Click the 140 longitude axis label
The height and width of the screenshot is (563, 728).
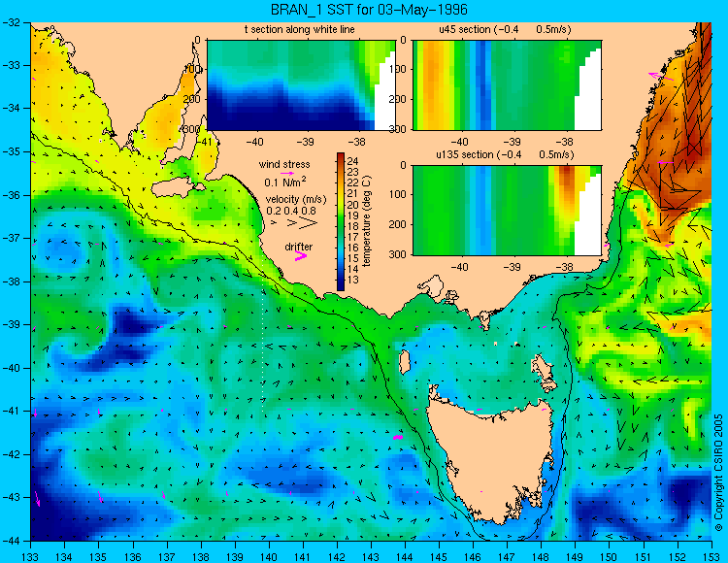click(x=269, y=556)
